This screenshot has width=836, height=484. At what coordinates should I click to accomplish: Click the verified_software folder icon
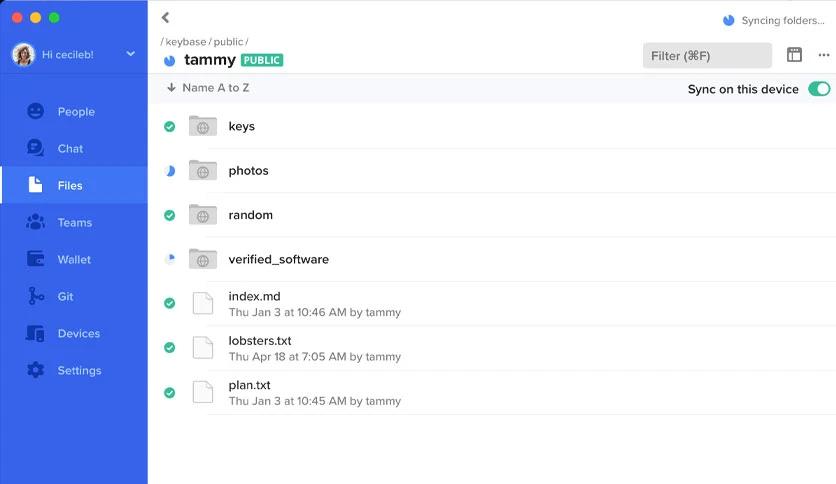[x=203, y=259]
